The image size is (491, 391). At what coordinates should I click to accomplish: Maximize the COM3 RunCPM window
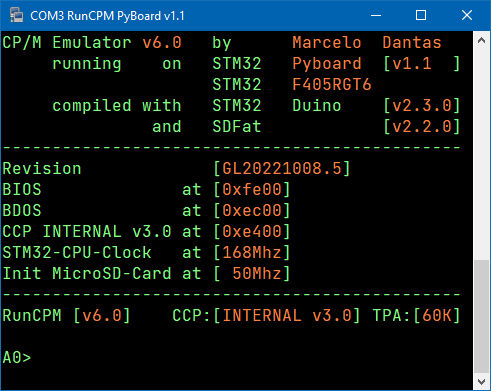pyautogui.click(x=421, y=15)
